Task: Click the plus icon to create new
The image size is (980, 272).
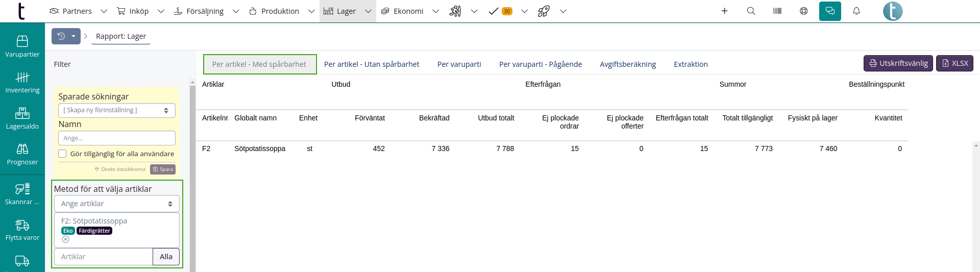Action: point(724,11)
